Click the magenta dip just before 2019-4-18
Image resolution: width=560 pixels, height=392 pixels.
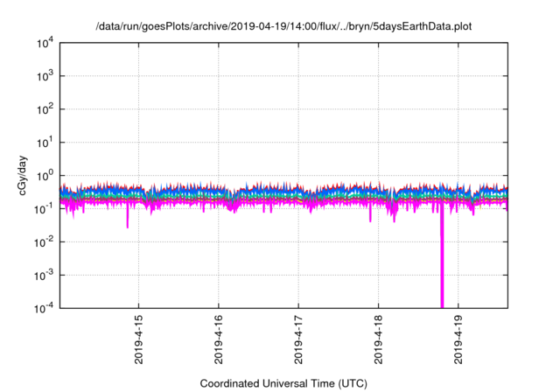coord(370,213)
